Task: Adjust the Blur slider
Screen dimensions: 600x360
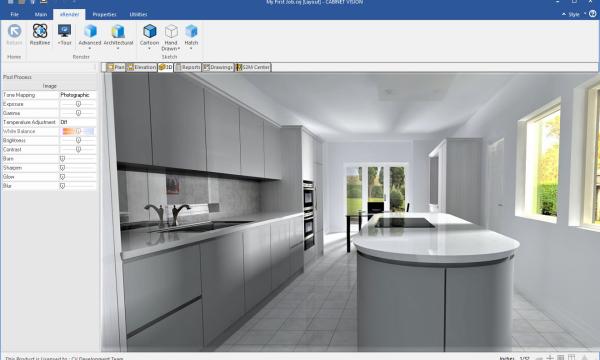Action: pyautogui.click(x=78, y=186)
